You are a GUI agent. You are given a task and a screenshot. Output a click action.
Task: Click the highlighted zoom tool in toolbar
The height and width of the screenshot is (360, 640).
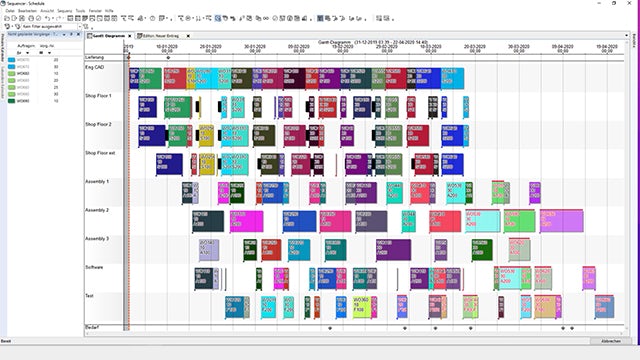tap(218, 18)
